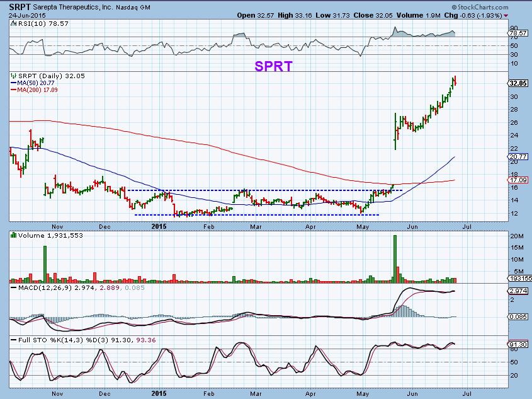Click the Full STO legend line icon
Screen dimensions: 532x399
13,340
